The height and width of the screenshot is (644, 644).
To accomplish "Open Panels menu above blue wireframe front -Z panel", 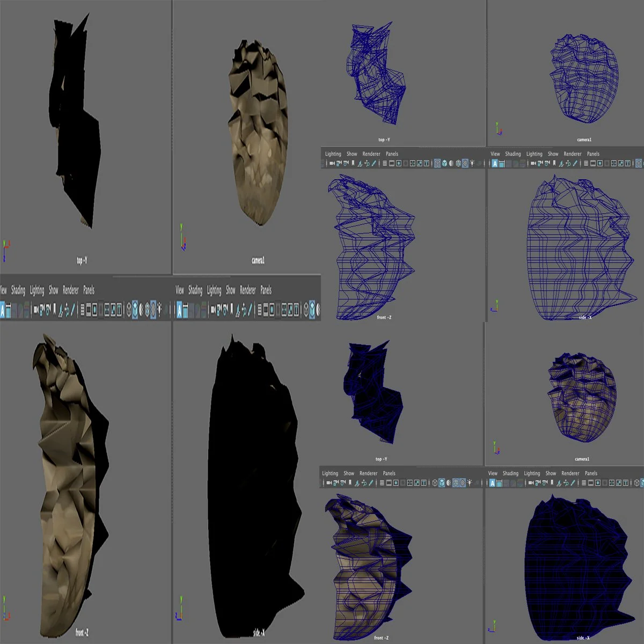I will click(392, 154).
